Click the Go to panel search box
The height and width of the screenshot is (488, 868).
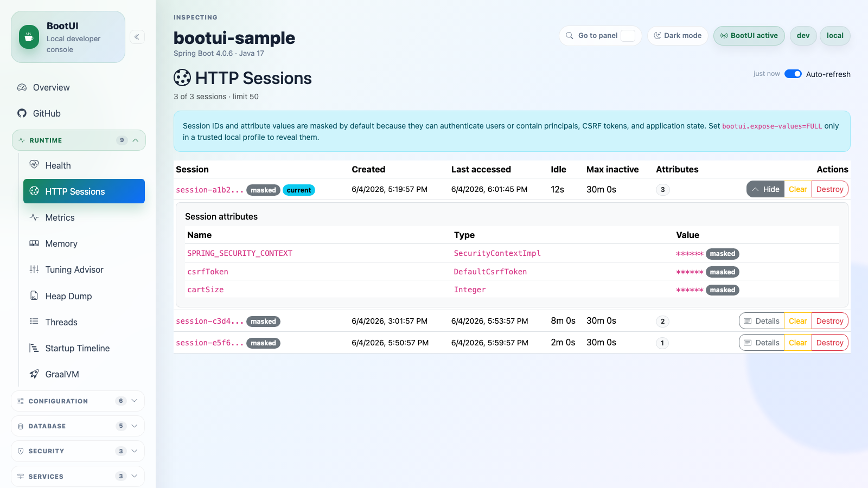(601, 36)
